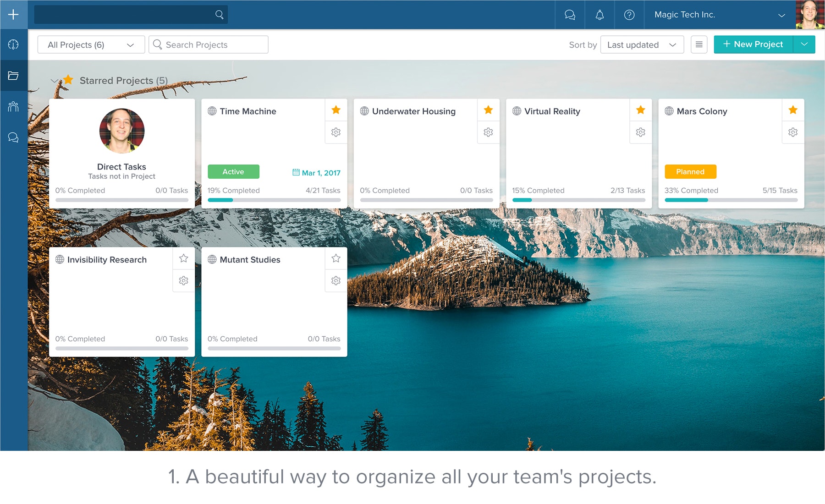Collapse the Starred Projects section chevron

(55, 81)
